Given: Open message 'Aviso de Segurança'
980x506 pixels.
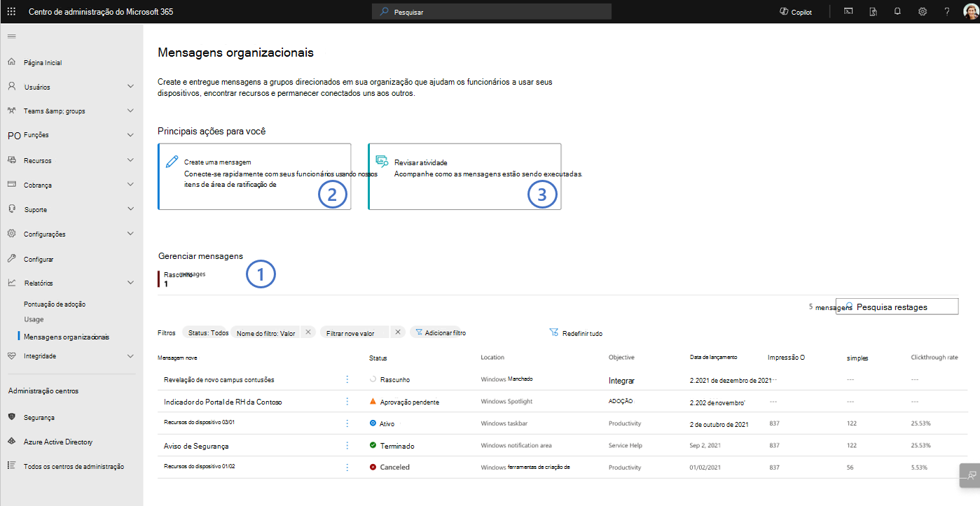Looking at the screenshot, I should 196,445.
